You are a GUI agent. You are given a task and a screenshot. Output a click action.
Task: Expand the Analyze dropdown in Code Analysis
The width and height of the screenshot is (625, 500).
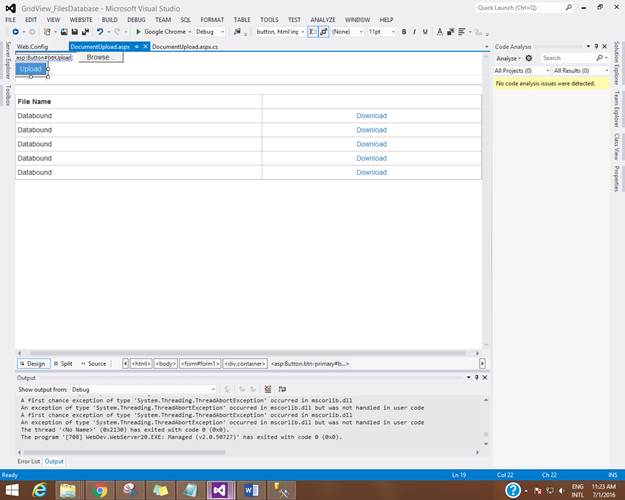pyautogui.click(x=508, y=58)
